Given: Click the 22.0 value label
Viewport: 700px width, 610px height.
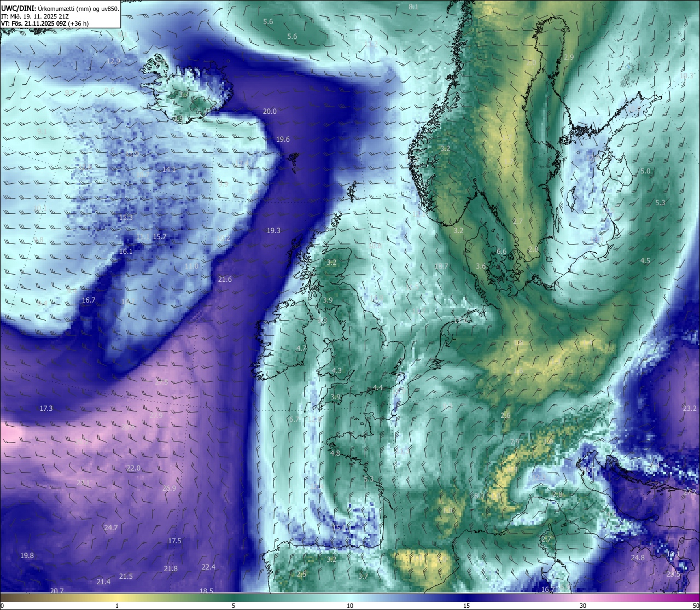Looking at the screenshot, I should coord(133,468).
